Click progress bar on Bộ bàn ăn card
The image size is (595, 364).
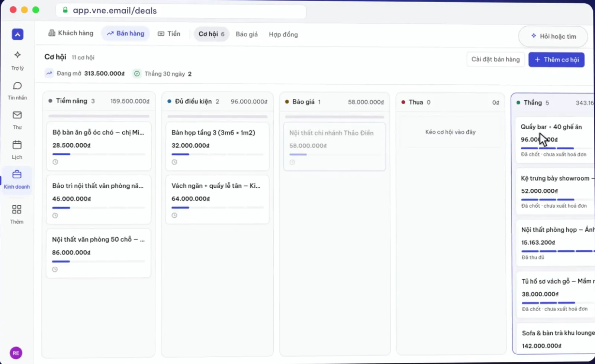click(99, 154)
